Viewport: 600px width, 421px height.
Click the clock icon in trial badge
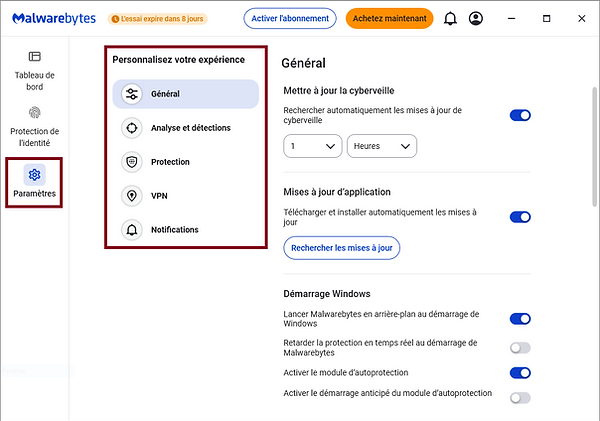point(115,19)
